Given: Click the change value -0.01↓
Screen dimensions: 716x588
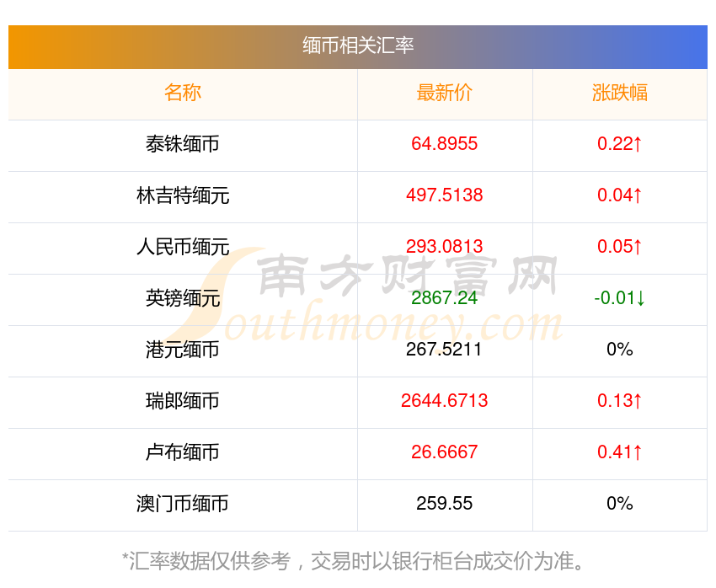Looking at the screenshot, I should (620, 298).
